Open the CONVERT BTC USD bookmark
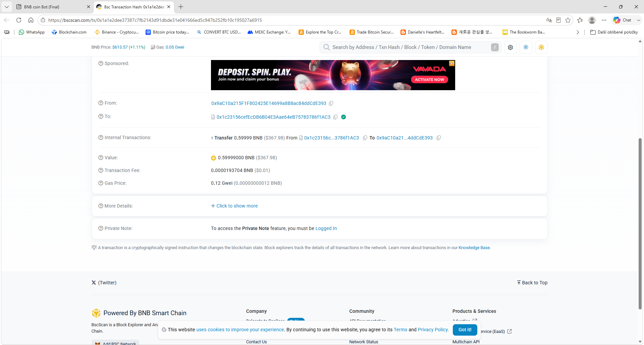 point(219,32)
